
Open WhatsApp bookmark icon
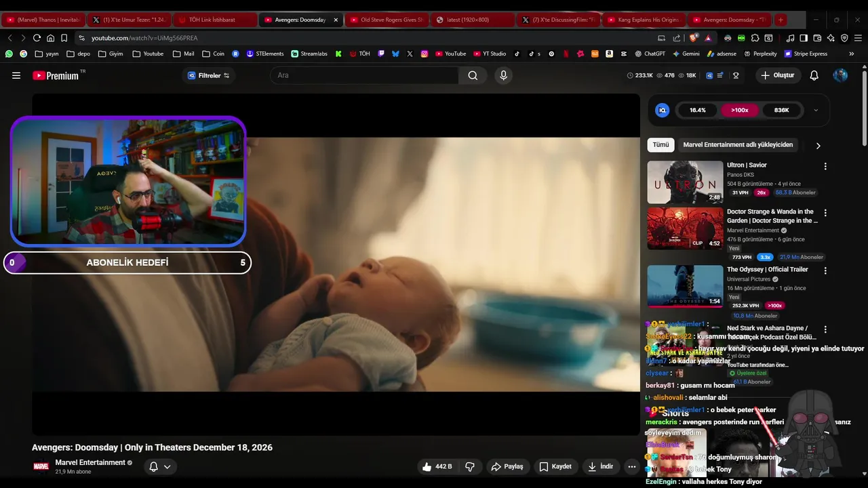(x=9, y=54)
